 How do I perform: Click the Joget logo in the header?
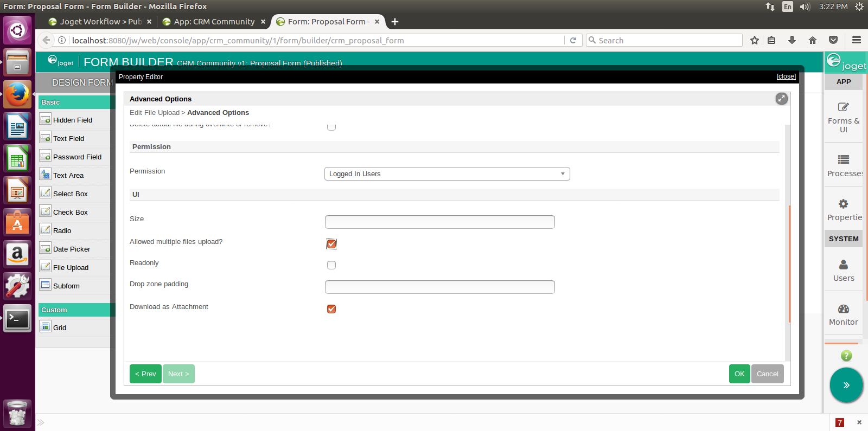[x=60, y=61]
